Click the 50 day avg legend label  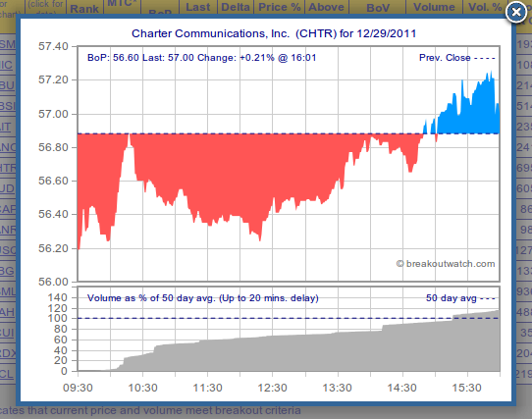pos(452,298)
